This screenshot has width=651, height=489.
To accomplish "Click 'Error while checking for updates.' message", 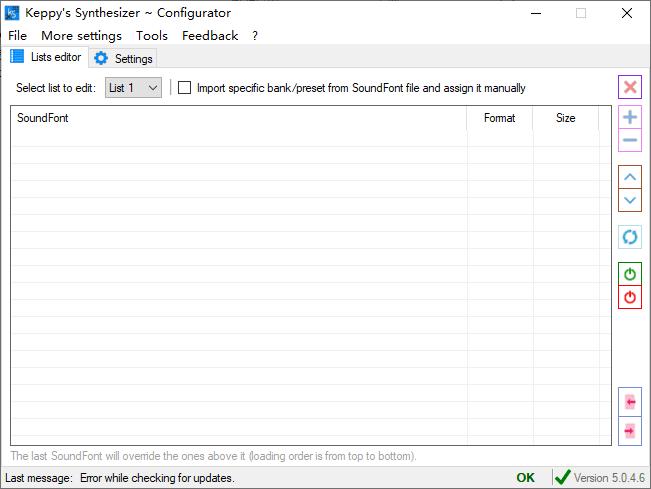I will 157,478.
